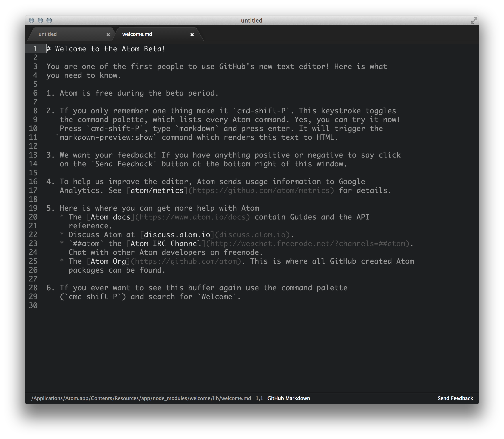Screen dimensions: 504x439
Task: Click "Google" at the end of line 16
Action: [x=352, y=181]
